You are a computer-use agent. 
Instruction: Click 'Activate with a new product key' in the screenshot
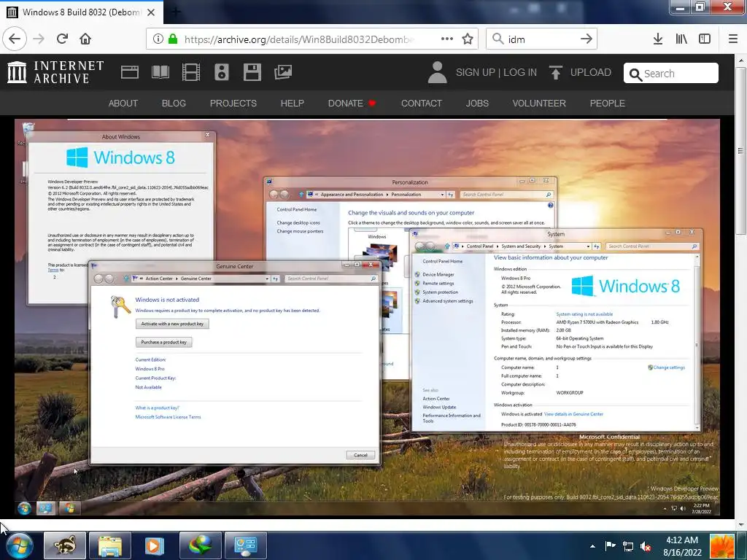pyautogui.click(x=172, y=324)
